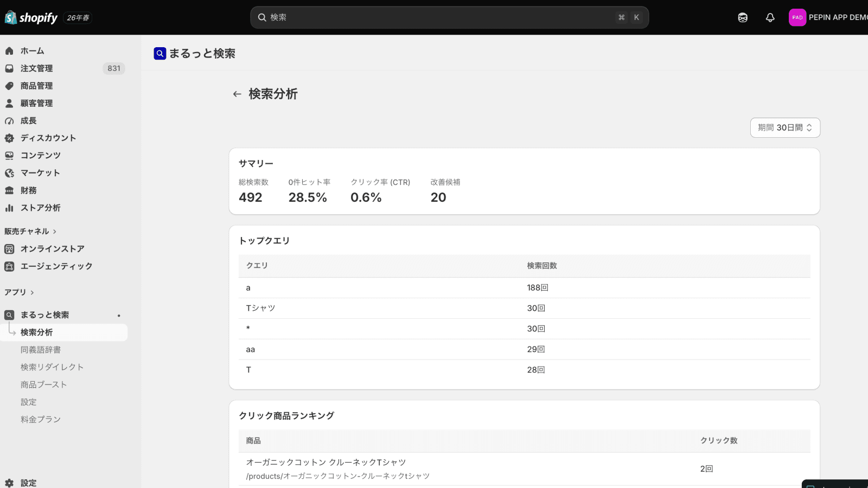868x488 pixels.
Task: Open the app 設定 submenu item
Action: [29, 402]
